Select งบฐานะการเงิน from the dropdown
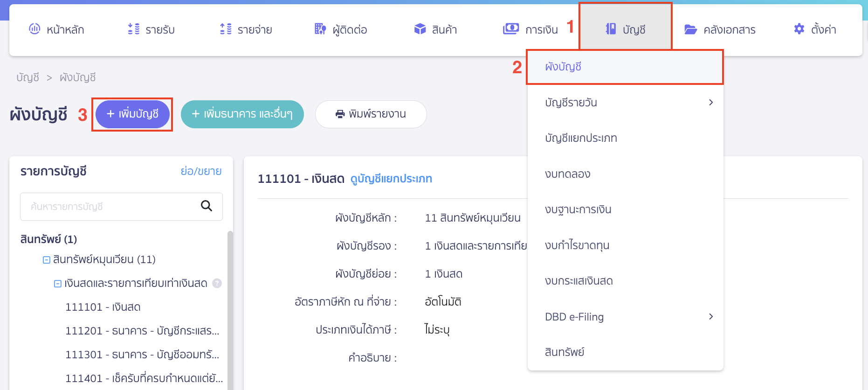Screen dimensions: 868x390 625,209
